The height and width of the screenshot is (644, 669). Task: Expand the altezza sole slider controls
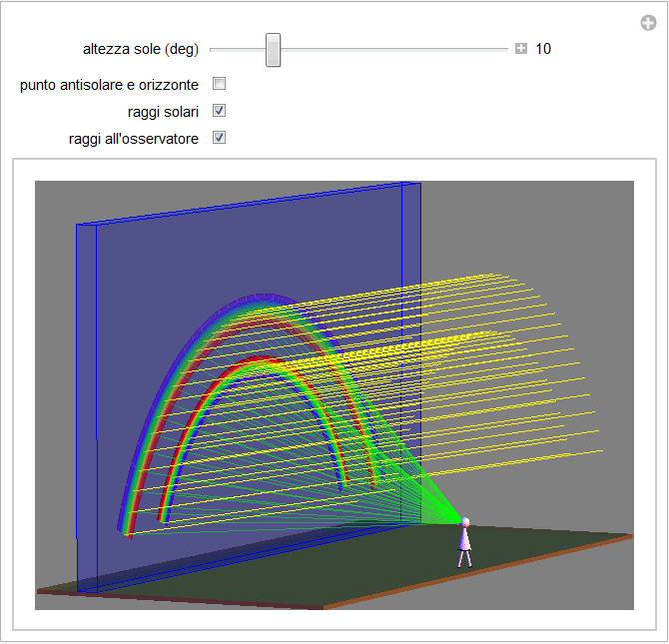(x=520, y=49)
